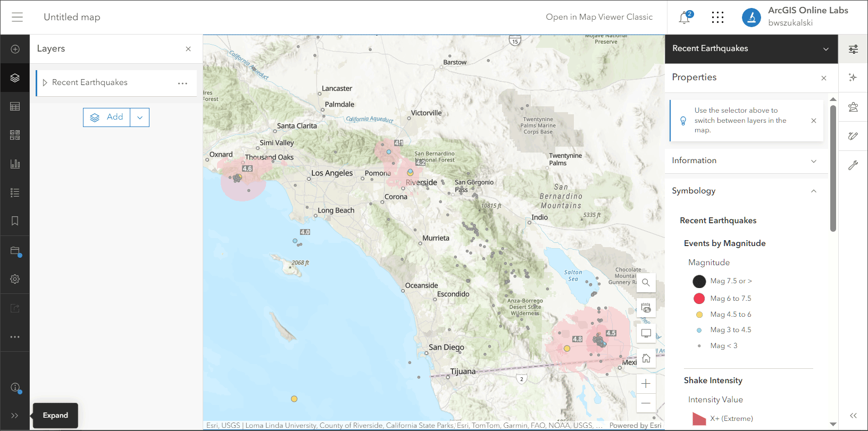Zoom out with the minus button
The width and height of the screenshot is (868, 431).
tap(646, 403)
